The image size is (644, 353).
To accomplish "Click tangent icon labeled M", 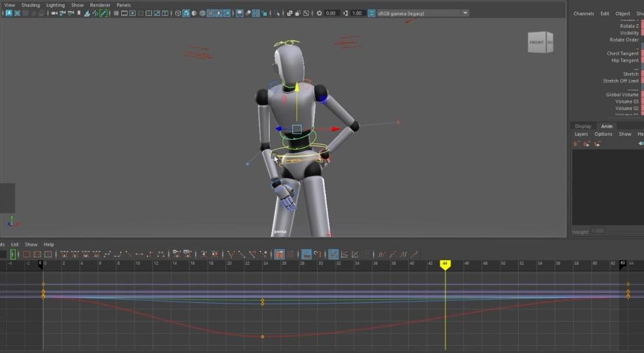I will click(86, 254).
